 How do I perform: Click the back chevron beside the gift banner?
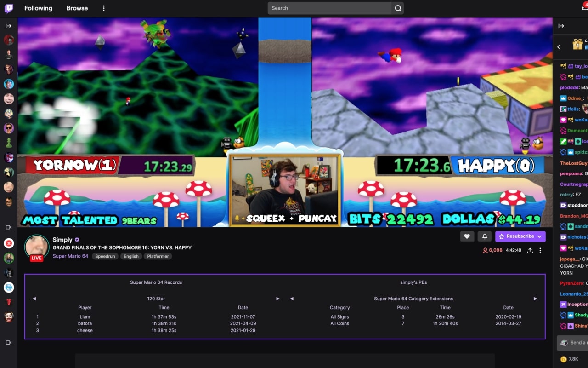[559, 47]
